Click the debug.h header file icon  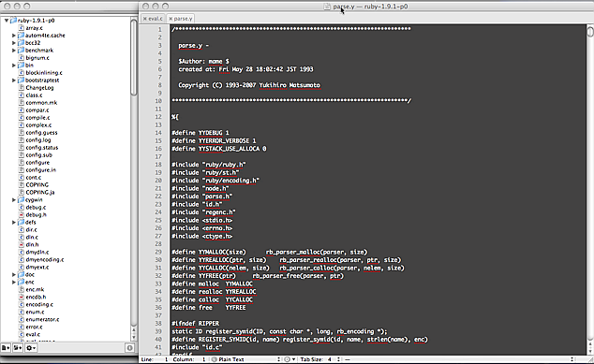(22, 214)
